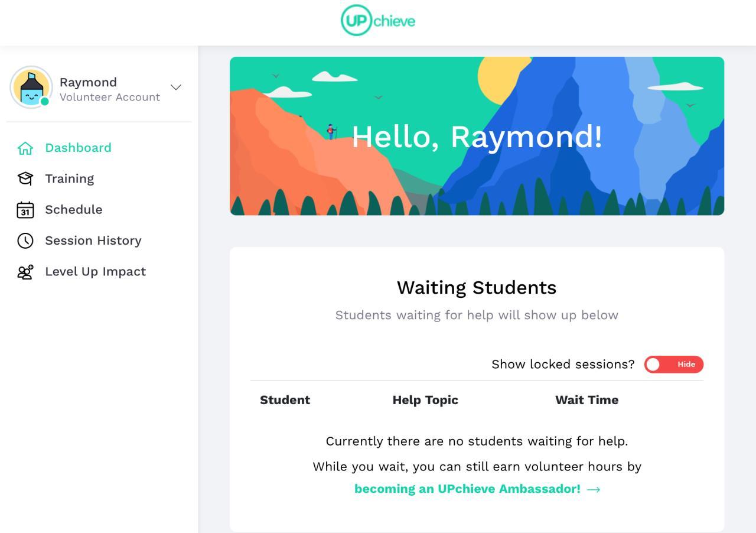View Session History
Screen dimensions: 756x533
pyautogui.click(x=93, y=240)
